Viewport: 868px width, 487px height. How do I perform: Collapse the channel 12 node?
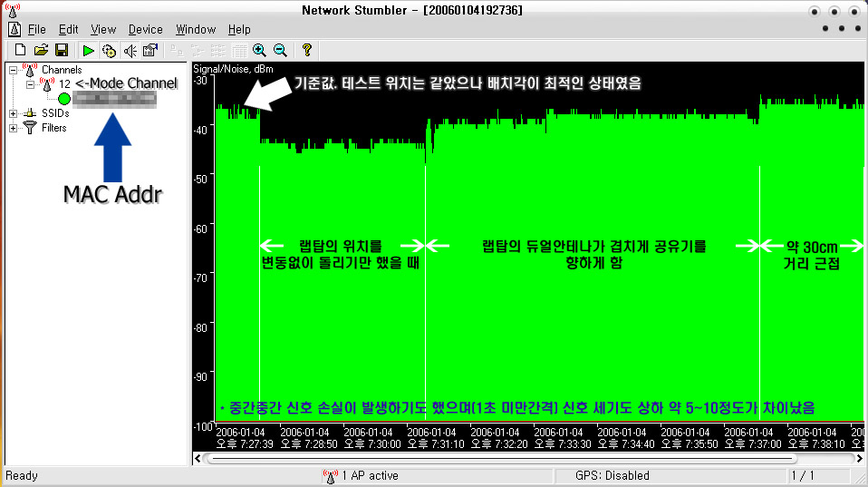31,84
